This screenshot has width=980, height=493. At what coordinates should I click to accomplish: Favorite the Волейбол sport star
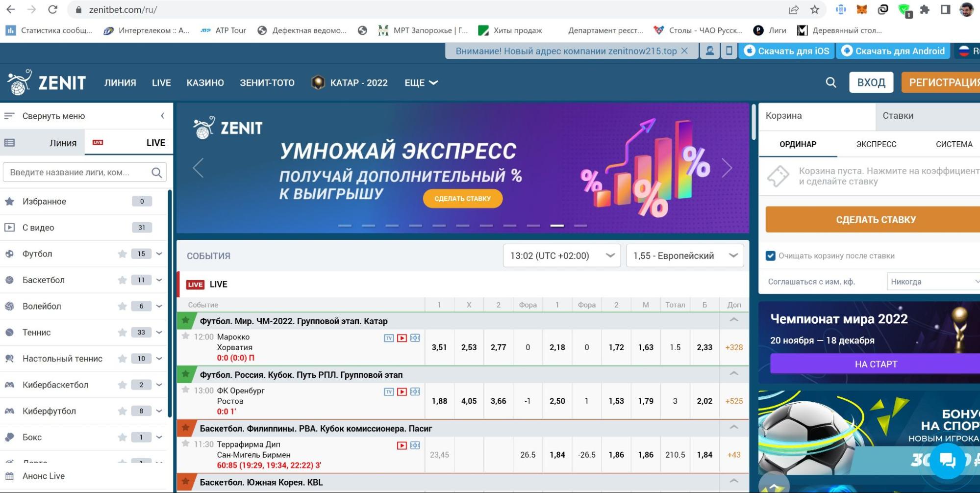(122, 306)
